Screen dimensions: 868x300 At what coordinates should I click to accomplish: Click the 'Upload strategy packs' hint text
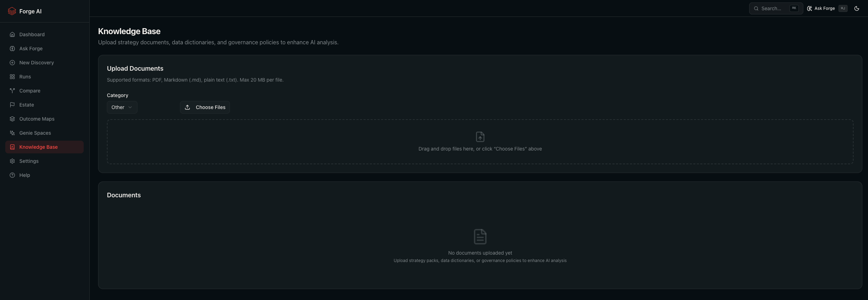[x=480, y=261]
